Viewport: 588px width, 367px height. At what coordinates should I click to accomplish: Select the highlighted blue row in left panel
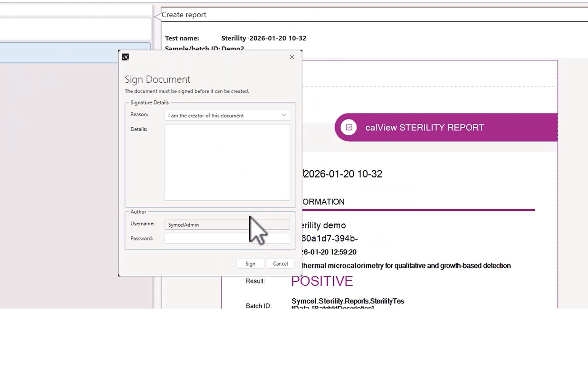tap(75, 53)
